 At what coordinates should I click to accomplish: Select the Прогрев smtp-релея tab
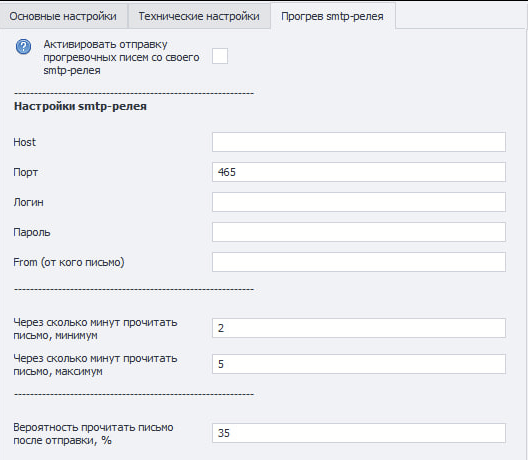pos(332,16)
